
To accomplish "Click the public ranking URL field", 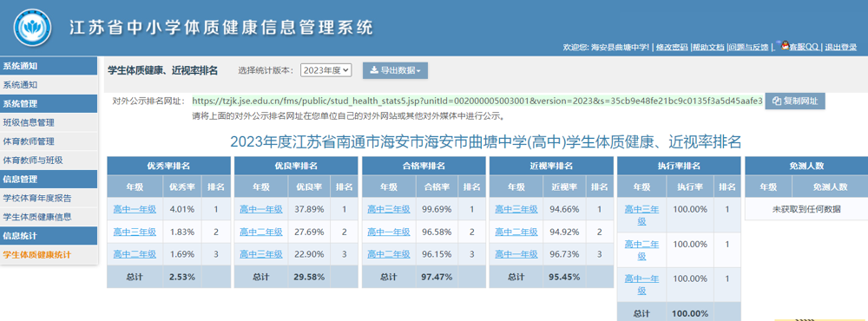I will point(477,101).
